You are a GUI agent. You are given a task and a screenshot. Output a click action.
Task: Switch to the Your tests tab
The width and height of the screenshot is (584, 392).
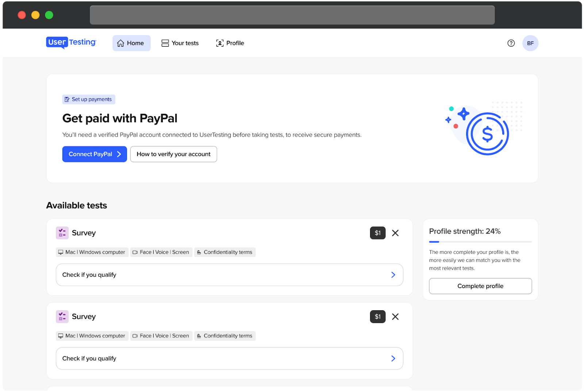click(180, 43)
